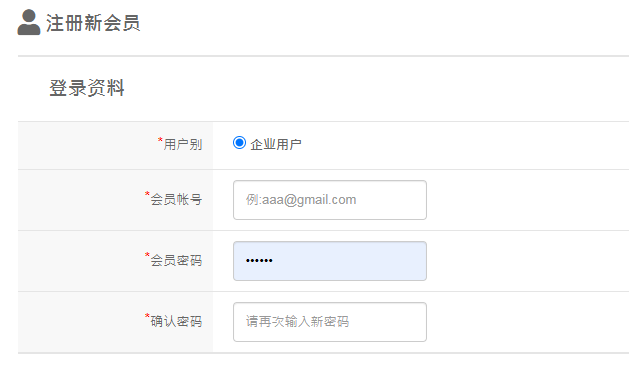Screen dimensions: 629x365
Task: Click the 例:aaa@gmail.com placeholder text
Action: coord(301,200)
